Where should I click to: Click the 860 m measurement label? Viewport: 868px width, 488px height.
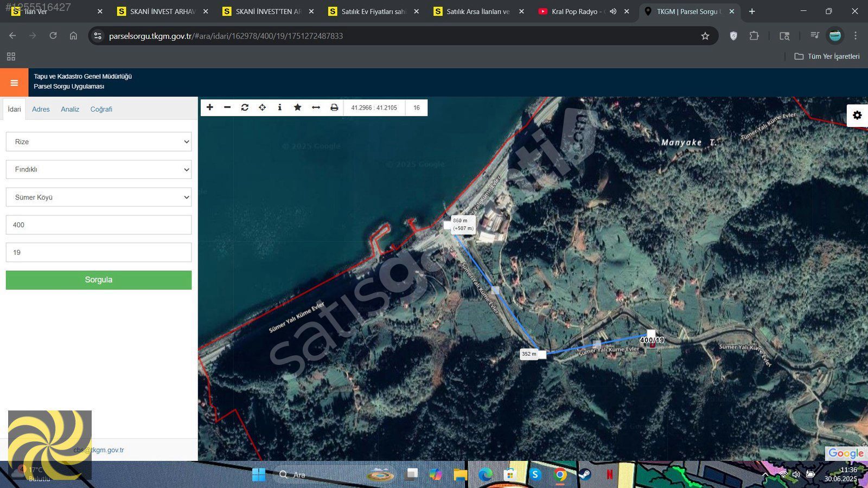coord(463,224)
